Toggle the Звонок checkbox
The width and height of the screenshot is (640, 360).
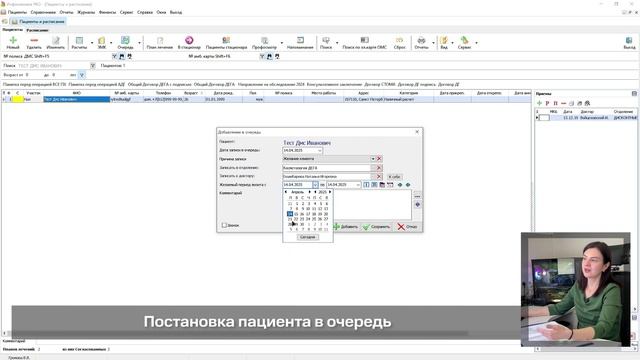(224, 225)
